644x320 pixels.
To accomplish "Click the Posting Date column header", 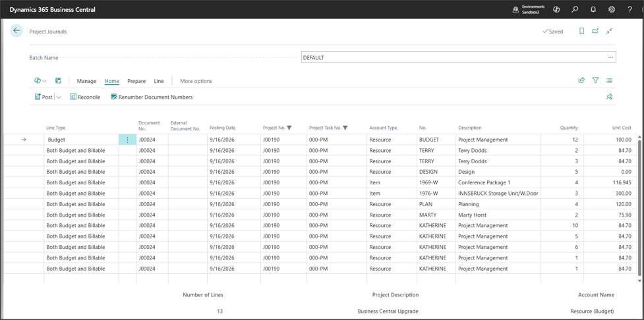I will coord(222,128).
